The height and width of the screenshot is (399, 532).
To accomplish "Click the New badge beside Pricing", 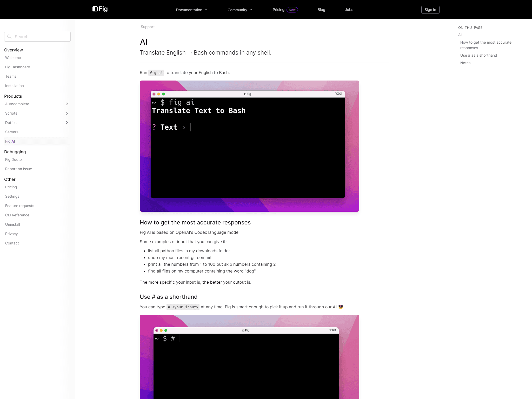I will coord(292,10).
